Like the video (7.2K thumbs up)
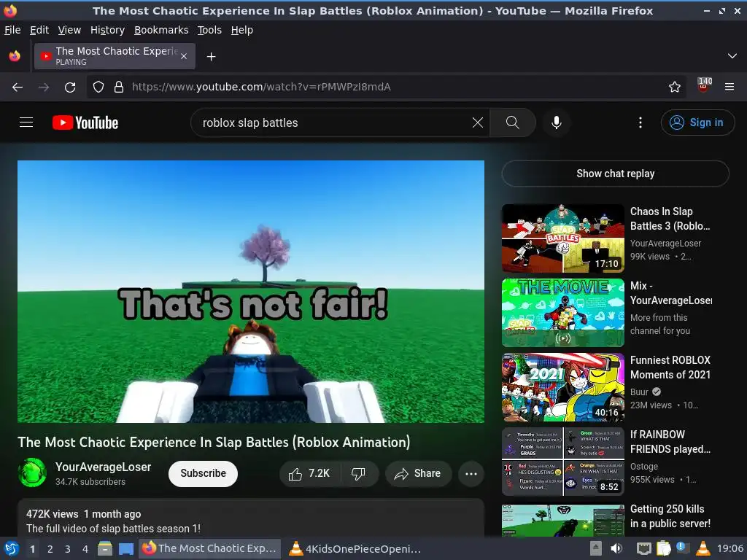This screenshot has height=560, width=747. click(309, 473)
